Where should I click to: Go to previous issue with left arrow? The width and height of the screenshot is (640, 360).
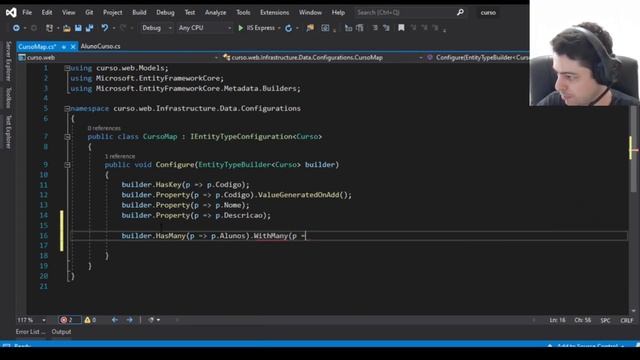pos(115,320)
